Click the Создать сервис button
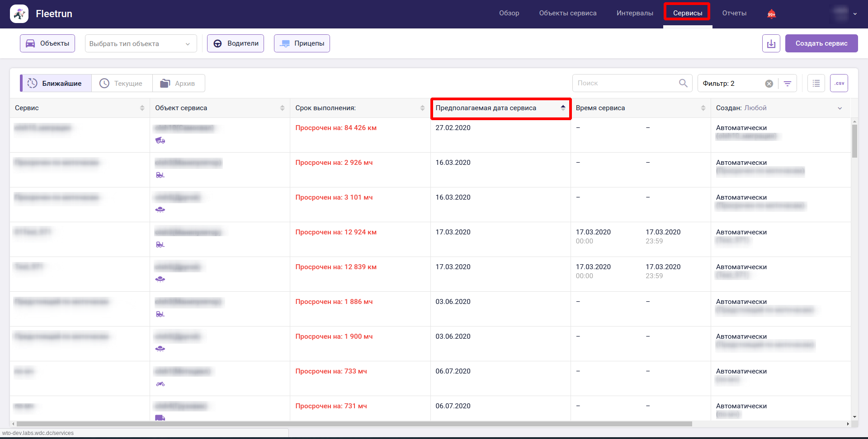The image size is (868, 439). tap(821, 43)
